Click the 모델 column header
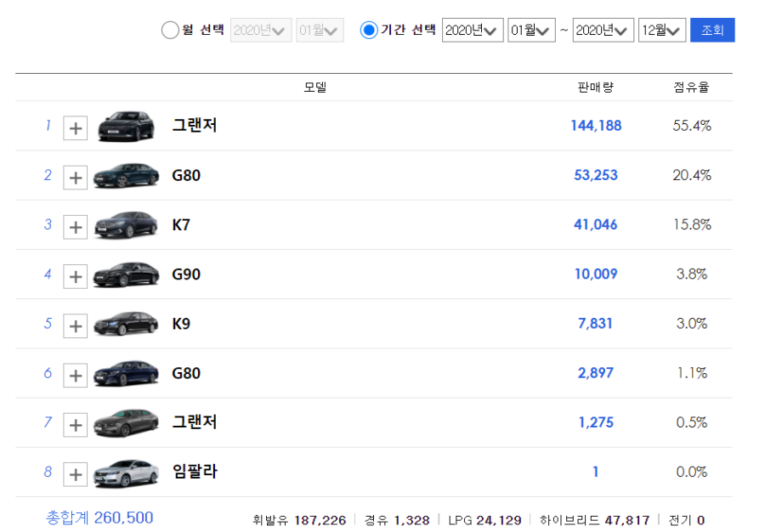 pyautogui.click(x=315, y=88)
